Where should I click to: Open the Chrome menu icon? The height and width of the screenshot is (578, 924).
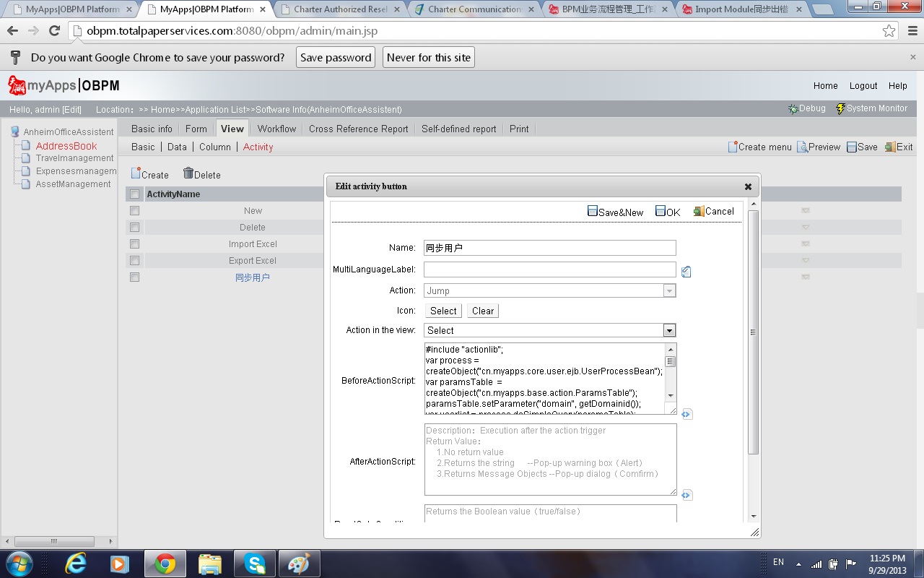(912, 31)
